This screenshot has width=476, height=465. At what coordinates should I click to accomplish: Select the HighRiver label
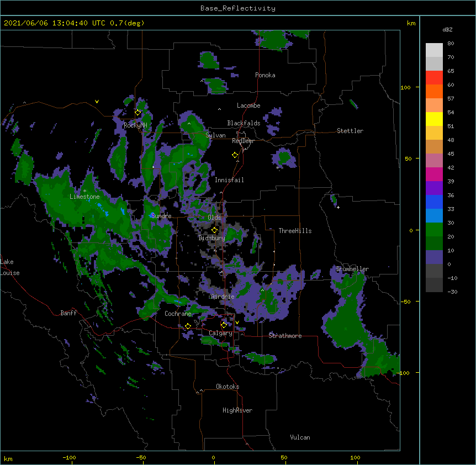tap(237, 410)
